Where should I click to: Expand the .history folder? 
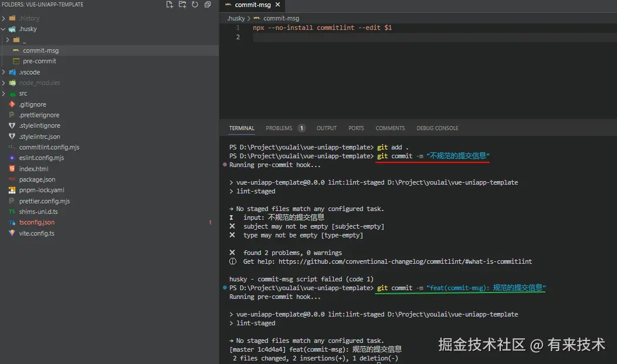click(x=4, y=18)
